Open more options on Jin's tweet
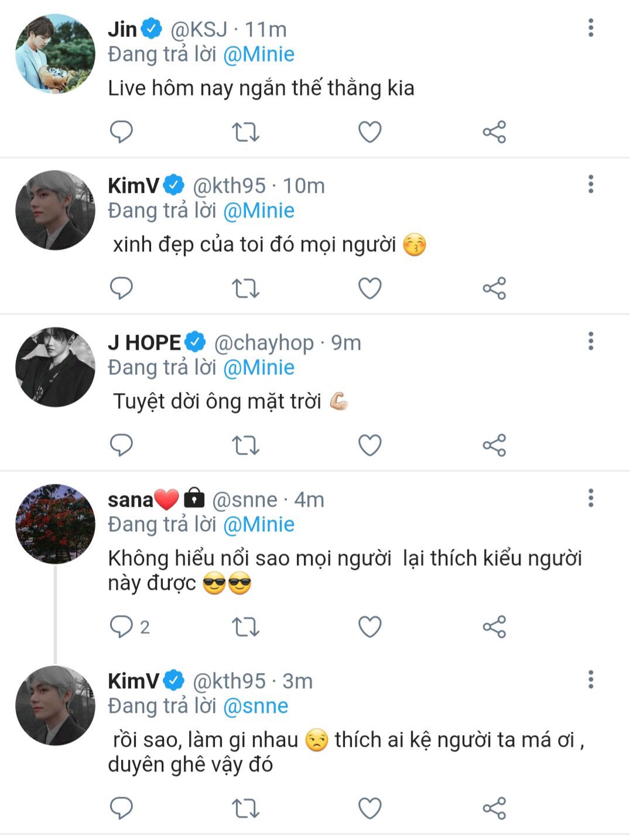 pos(590,28)
